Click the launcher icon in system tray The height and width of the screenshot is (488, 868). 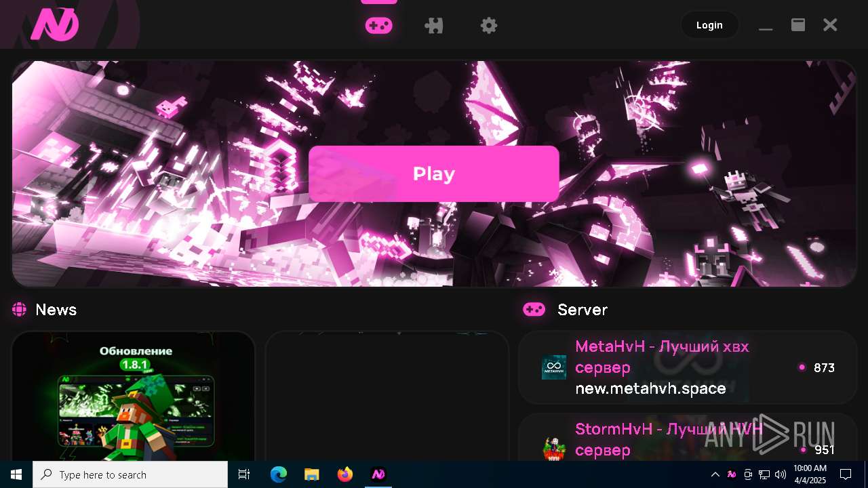click(x=732, y=474)
